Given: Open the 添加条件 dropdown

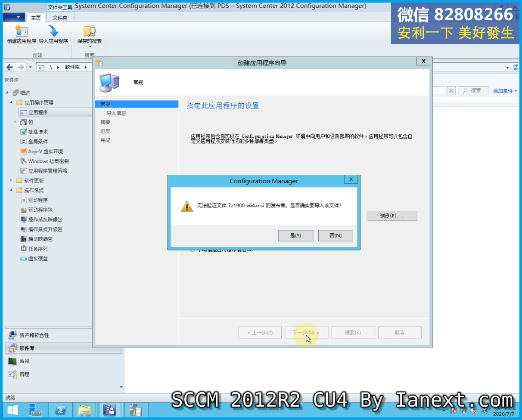Looking at the screenshot, I should 505,91.
